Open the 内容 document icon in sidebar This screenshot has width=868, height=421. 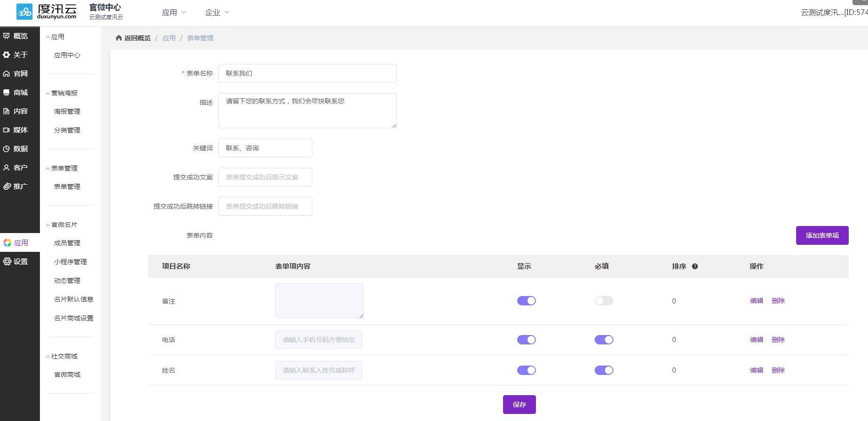pos(7,111)
